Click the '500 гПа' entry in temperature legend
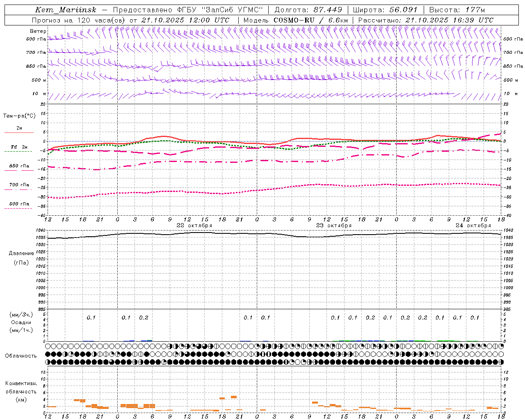Image resolution: width=525 pixels, height=420 pixels. 19,204
